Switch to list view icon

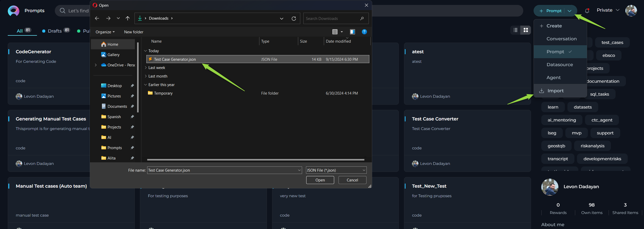tap(515, 30)
